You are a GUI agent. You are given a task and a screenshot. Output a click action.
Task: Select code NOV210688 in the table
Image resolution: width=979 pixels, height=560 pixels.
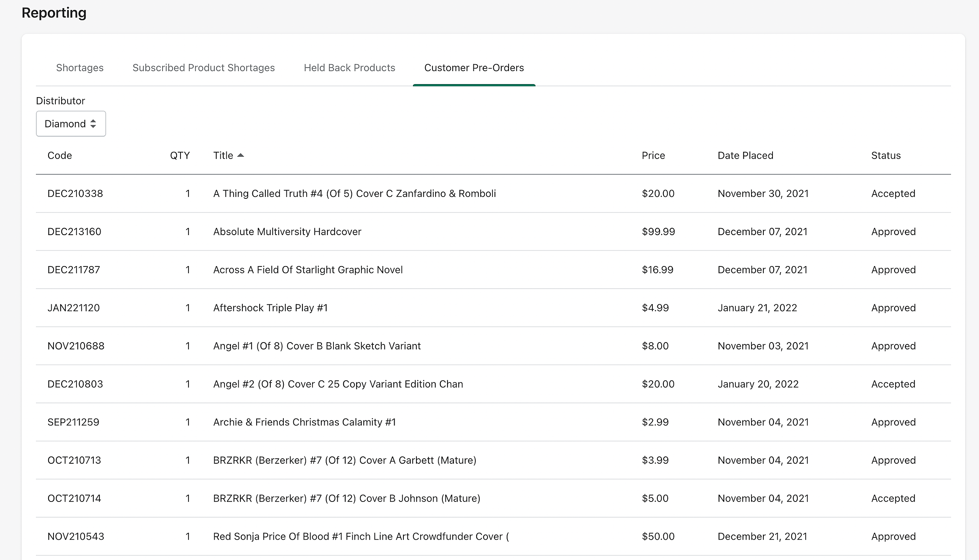[x=76, y=346]
